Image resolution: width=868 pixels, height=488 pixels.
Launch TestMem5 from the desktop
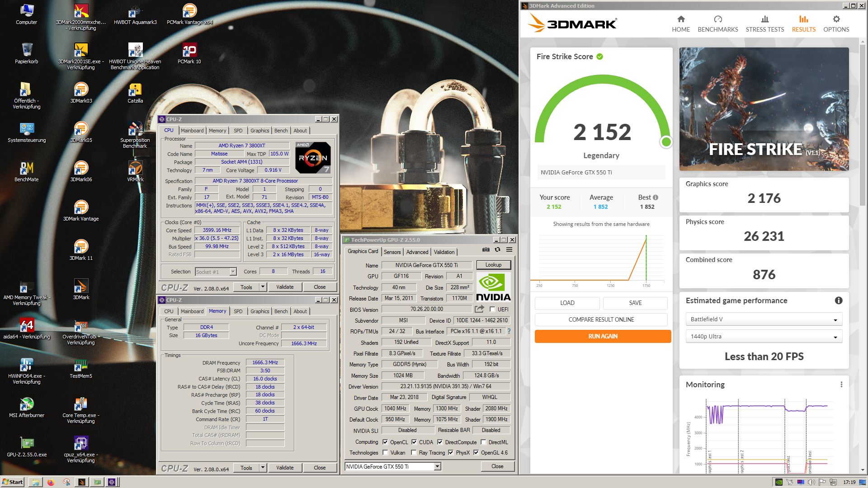coord(81,368)
